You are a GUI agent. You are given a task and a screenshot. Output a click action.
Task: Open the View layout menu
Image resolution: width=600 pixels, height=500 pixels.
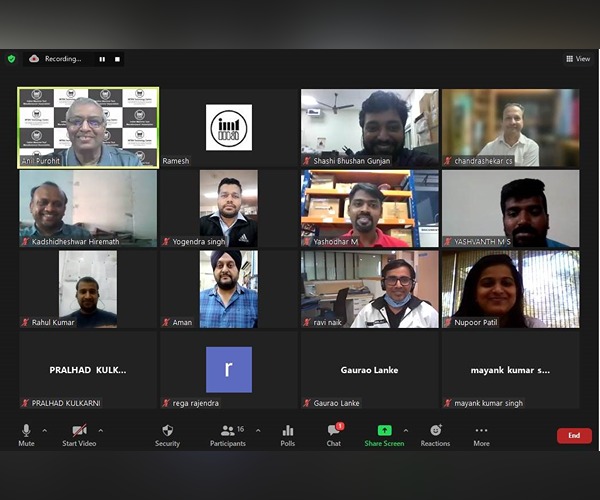point(577,59)
